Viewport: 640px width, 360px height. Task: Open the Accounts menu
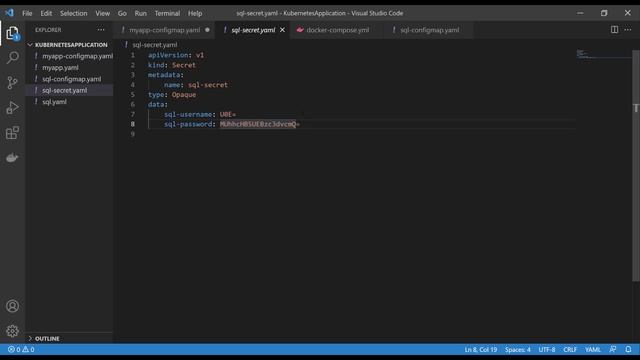pos(12,306)
